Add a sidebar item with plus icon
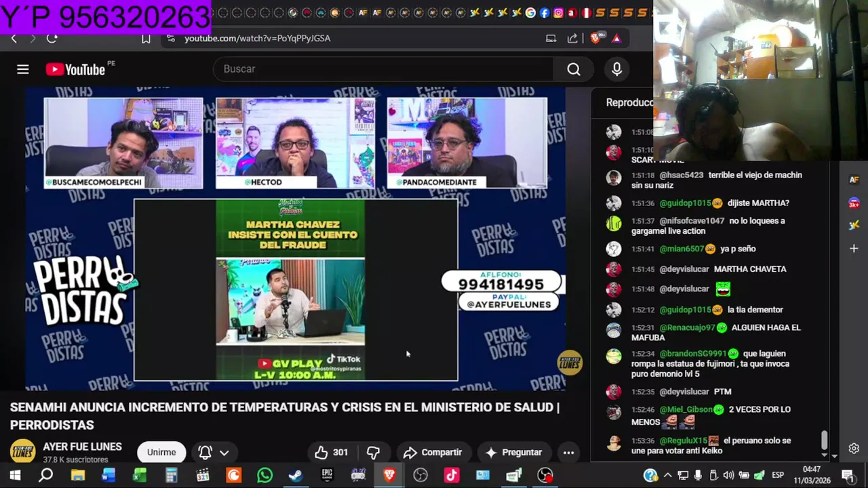The height and width of the screenshot is (488, 868). [x=854, y=249]
